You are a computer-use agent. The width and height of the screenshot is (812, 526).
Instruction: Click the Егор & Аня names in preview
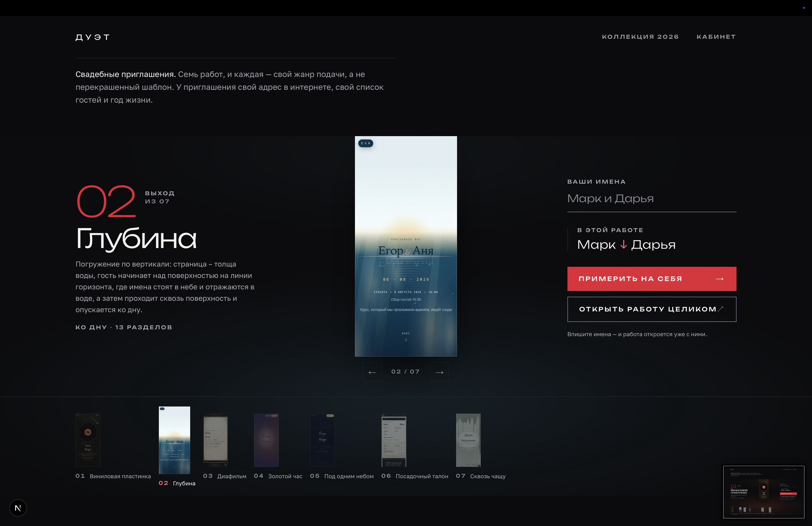click(x=406, y=251)
